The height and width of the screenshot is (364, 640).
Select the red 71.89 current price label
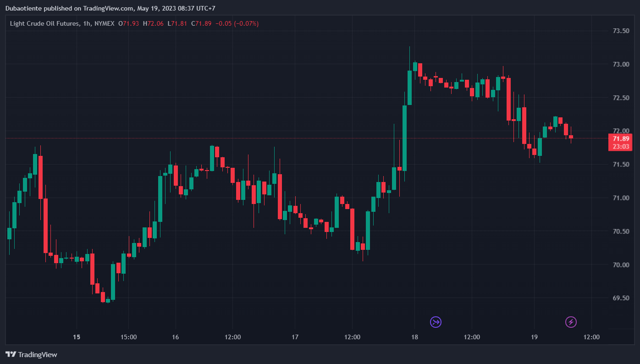pyautogui.click(x=621, y=138)
